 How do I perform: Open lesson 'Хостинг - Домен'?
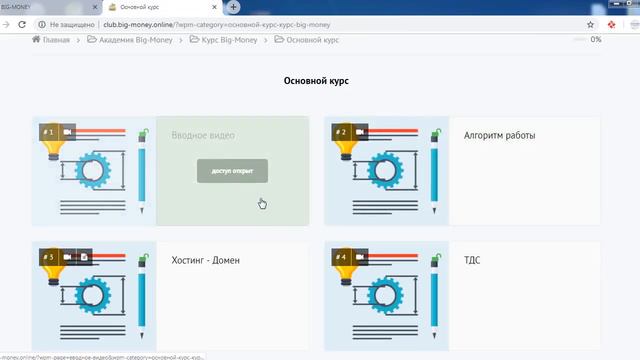coord(206,260)
